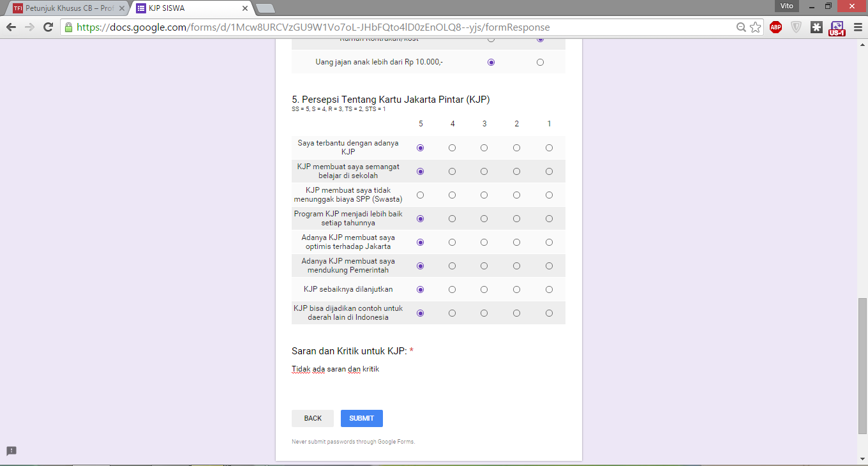Select 4 for Saya terbantu dengan adanya KJP
Image resolution: width=868 pixels, height=466 pixels.
click(x=453, y=147)
